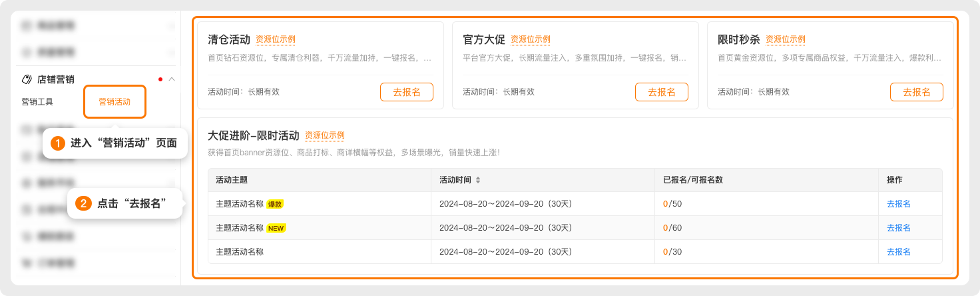Screen dimensions: 980x296
Task: Click 去报名 link in the 0/30 row
Action: pos(899,252)
